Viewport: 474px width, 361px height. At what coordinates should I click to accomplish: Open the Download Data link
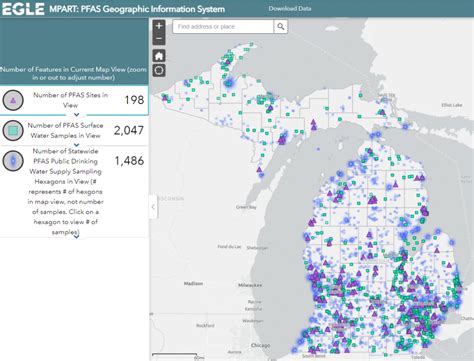(x=290, y=9)
